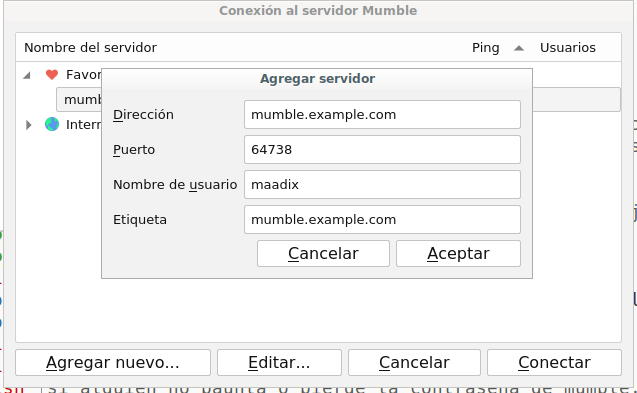Select the mumb... favorite server row
The width and height of the screenshot is (637, 393).
click(79, 100)
